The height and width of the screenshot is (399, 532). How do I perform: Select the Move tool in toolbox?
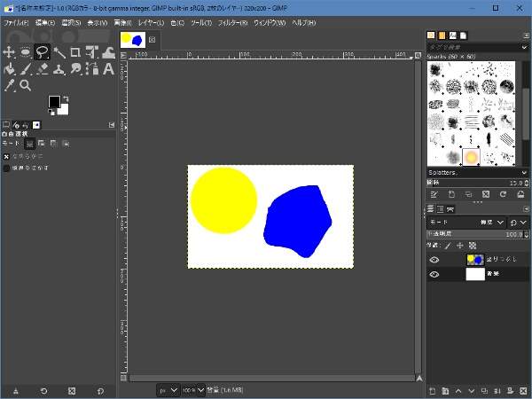9,52
